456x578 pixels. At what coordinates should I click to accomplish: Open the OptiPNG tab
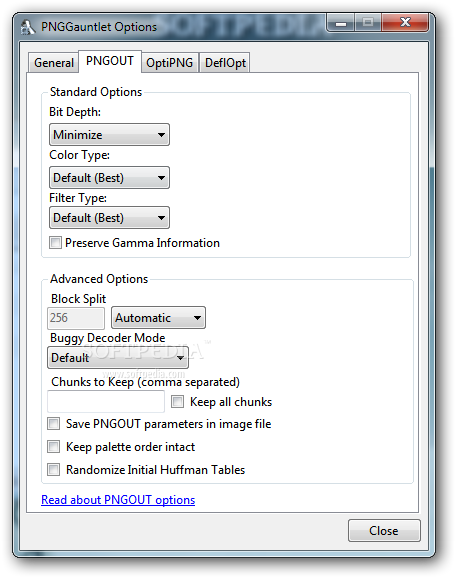170,62
